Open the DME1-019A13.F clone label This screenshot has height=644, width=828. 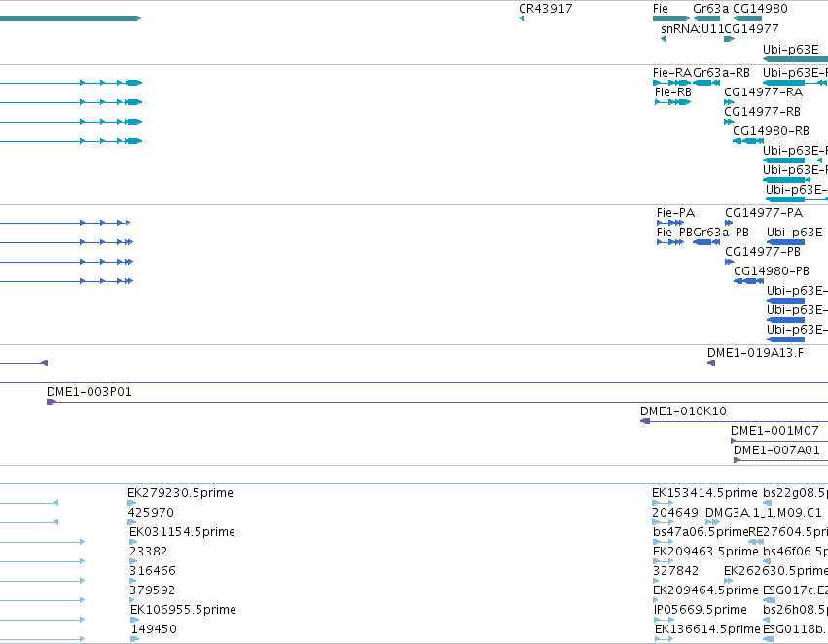pos(755,353)
